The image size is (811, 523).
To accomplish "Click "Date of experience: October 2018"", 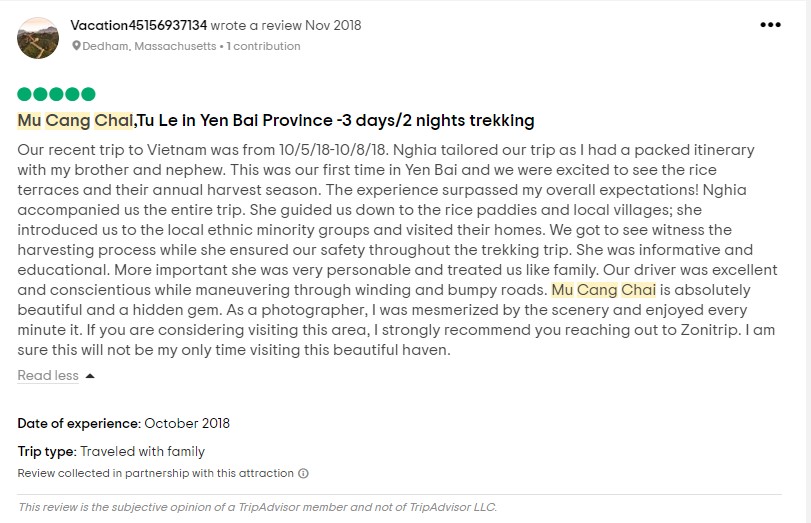I will (124, 424).
